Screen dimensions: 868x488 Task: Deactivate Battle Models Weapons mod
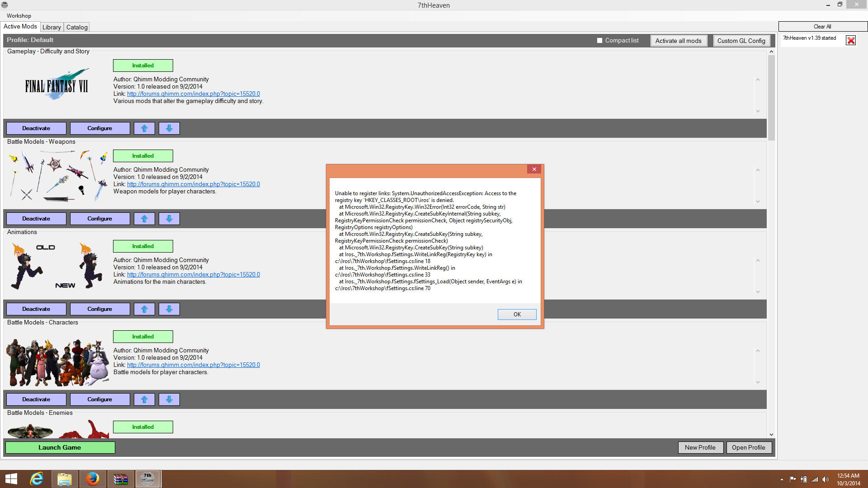point(36,219)
